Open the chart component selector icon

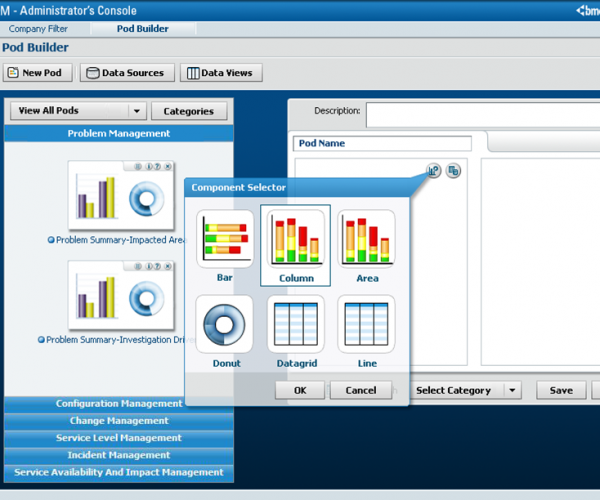coord(433,171)
